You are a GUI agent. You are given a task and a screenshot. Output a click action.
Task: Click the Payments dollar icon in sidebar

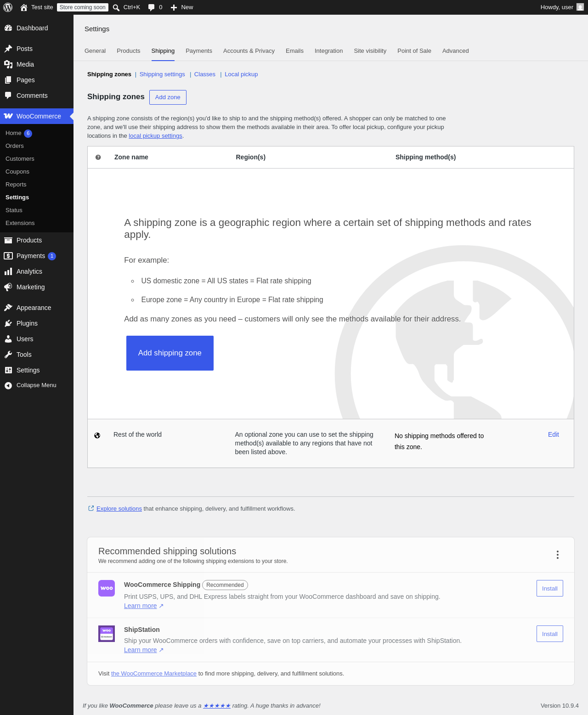pos(8,256)
